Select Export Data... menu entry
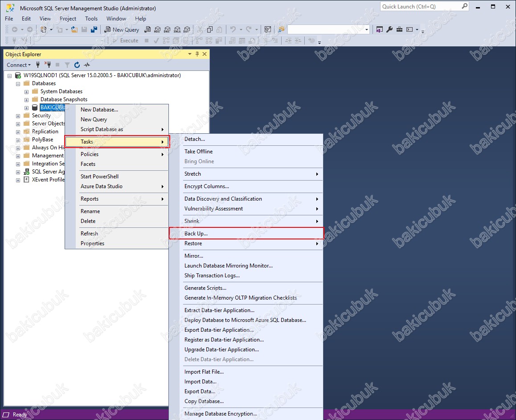Screen dimensions: 516x420 point(246,391)
